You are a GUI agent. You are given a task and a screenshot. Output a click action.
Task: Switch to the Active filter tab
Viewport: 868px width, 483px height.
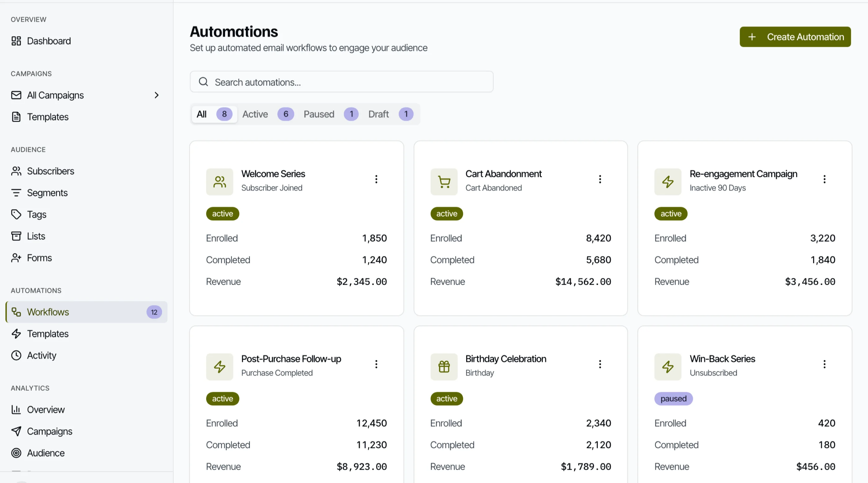(x=268, y=114)
